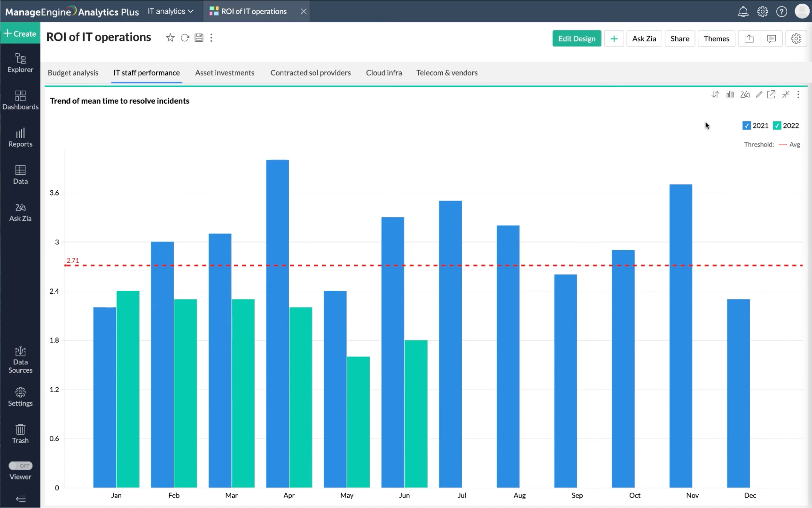The width and height of the screenshot is (812, 508).
Task: Switch to the Cloud infra tab
Action: click(384, 73)
